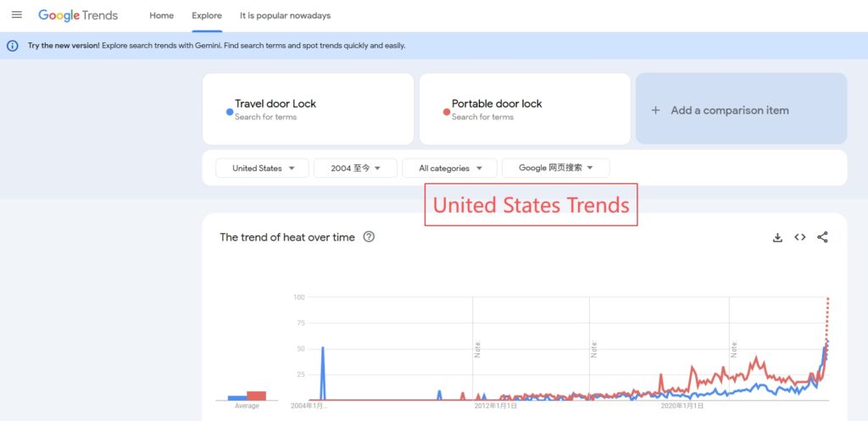This screenshot has width=868, height=421.
Task: Share the heat over time chart
Action: 822,237
